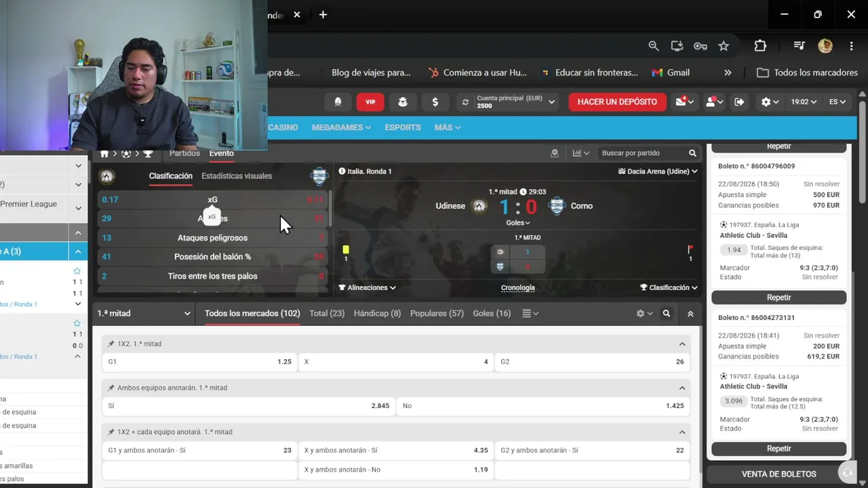Open the mascot bonus icon beside VIP

[x=403, y=102]
